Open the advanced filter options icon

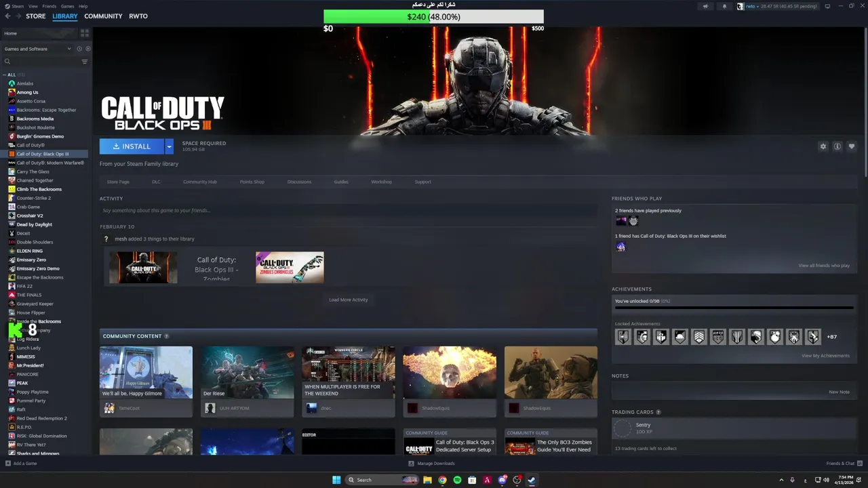coord(85,62)
